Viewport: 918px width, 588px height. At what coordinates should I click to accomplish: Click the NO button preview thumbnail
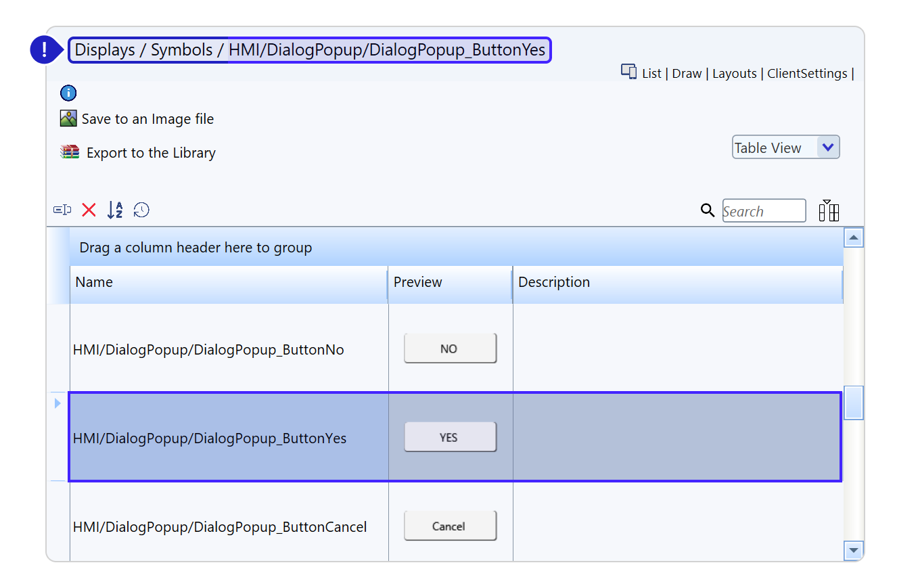[x=450, y=348]
